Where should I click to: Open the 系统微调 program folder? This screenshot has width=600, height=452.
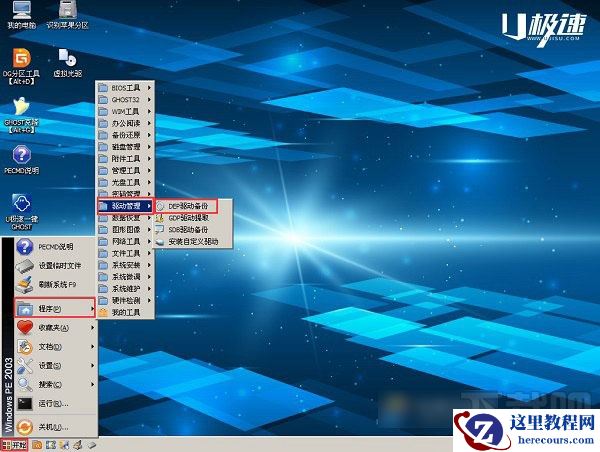tap(125, 277)
